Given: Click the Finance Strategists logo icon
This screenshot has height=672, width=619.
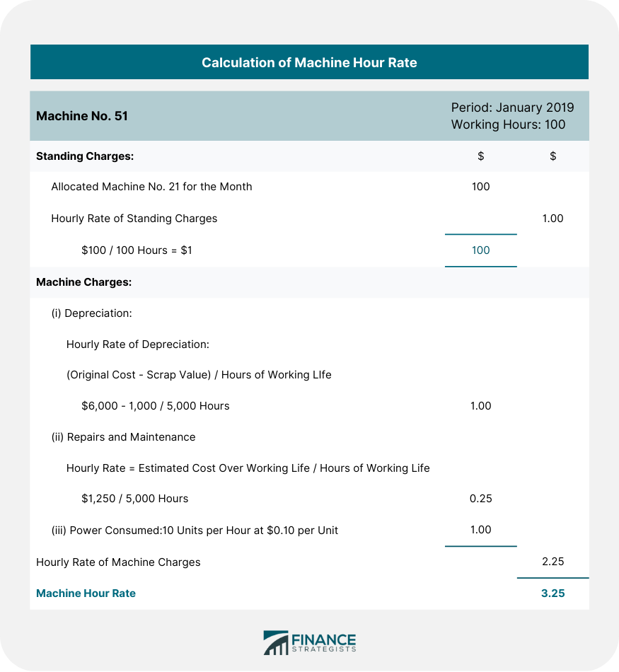Looking at the screenshot, I should (x=275, y=642).
